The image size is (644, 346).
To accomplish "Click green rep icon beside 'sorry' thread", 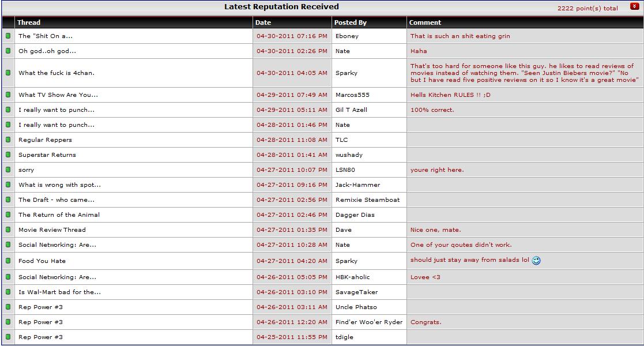I will point(8,170).
